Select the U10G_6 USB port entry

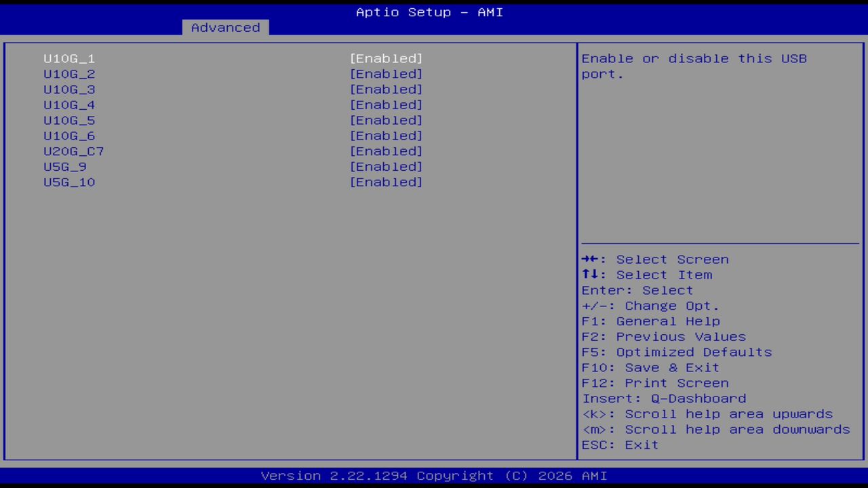click(x=68, y=136)
